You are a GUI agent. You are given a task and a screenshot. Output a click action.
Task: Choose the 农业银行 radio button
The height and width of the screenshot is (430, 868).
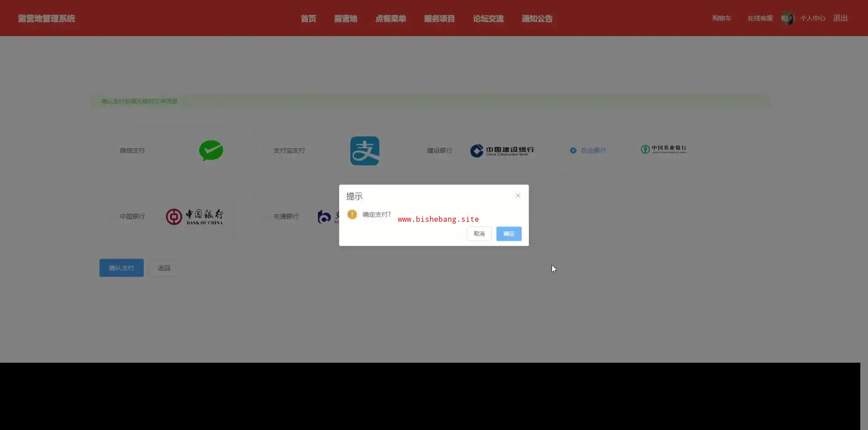pos(573,150)
